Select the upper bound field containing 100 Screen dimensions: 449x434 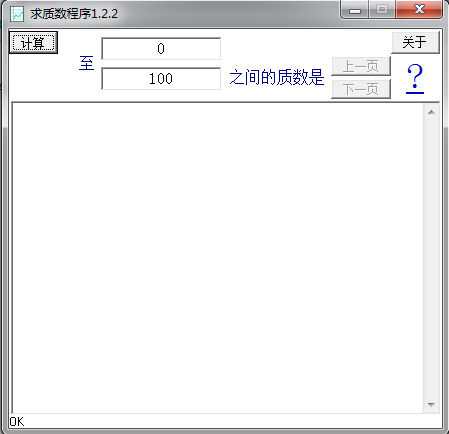(x=161, y=79)
